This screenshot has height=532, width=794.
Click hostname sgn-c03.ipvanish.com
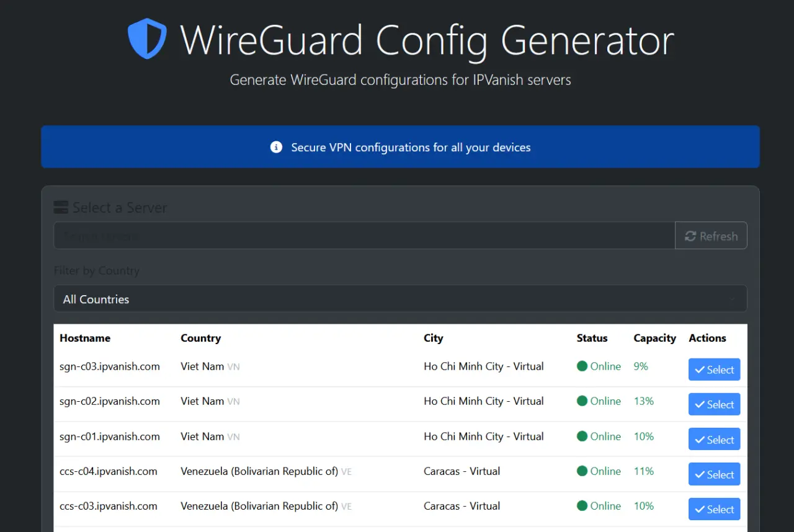coord(110,366)
